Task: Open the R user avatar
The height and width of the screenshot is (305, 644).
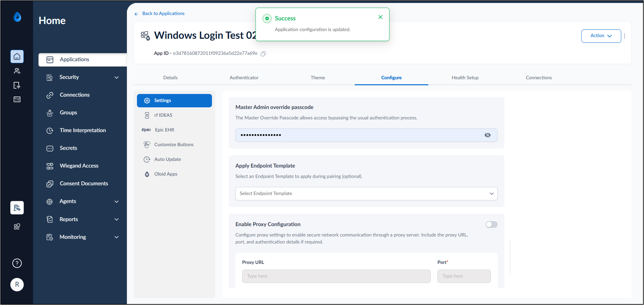Action: click(x=17, y=284)
